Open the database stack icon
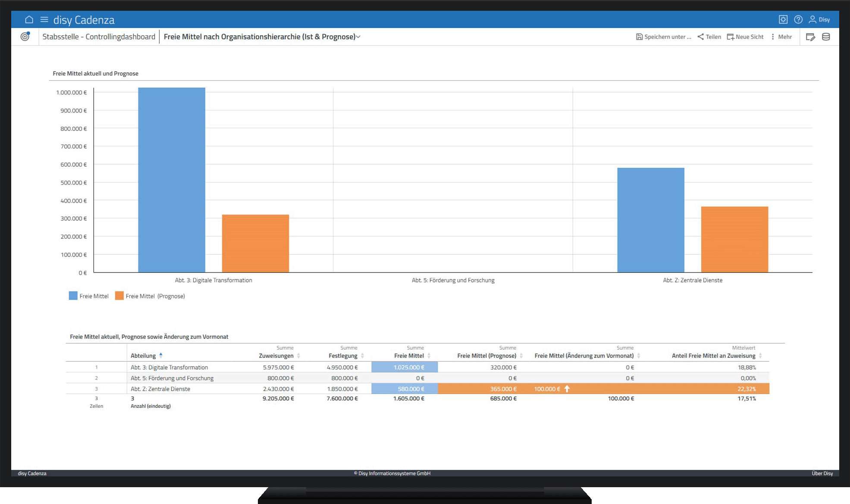This screenshot has width=850, height=504. tap(826, 37)
